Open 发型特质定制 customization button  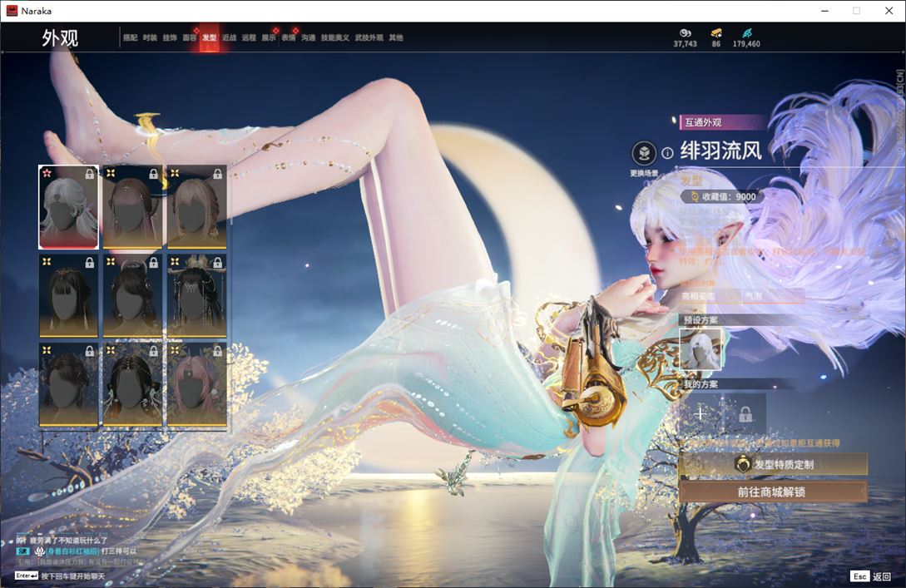pos(772,464)
